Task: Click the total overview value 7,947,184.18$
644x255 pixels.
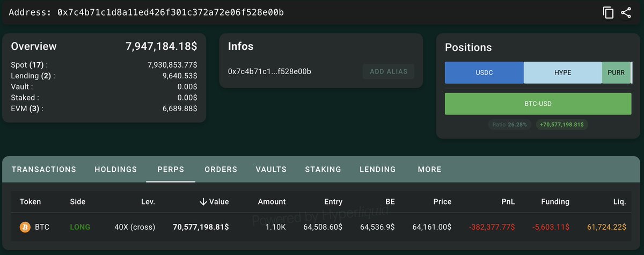Action: point(161,47)
